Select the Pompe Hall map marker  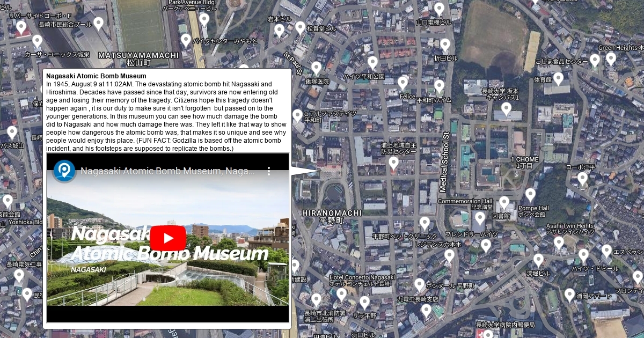coord(530,195)
